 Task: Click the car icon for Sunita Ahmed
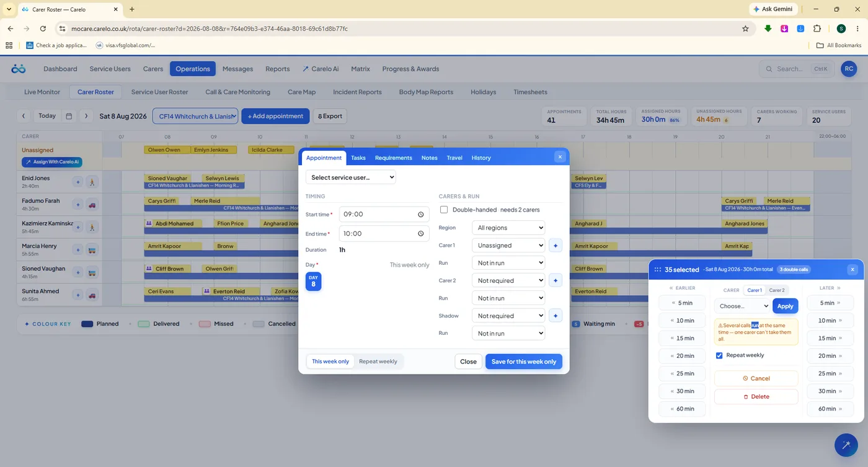[x=92, y=295]
